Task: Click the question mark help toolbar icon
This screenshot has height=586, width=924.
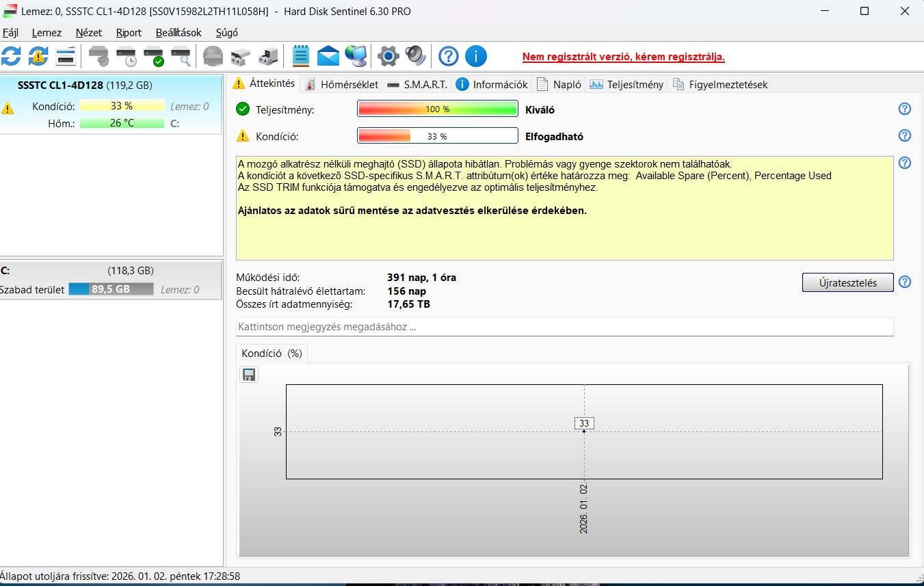Action: (x=448, y=56)
